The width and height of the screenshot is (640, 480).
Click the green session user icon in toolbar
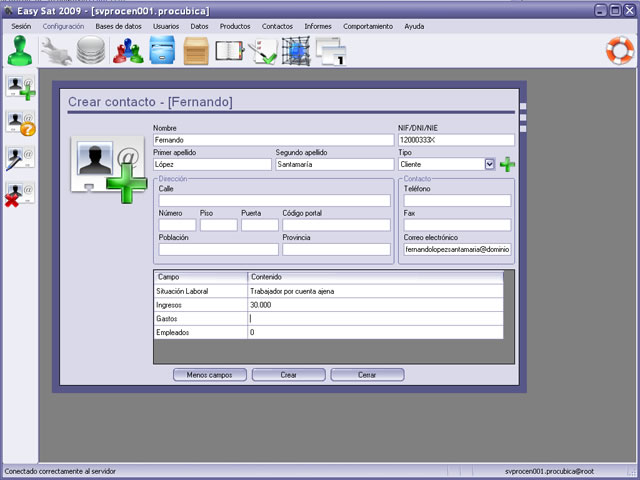tap(20, 51)
